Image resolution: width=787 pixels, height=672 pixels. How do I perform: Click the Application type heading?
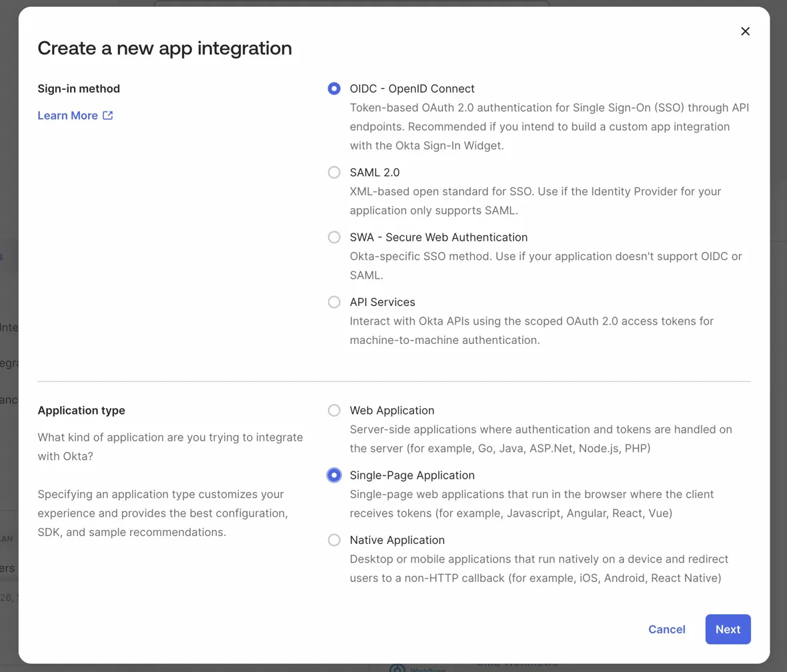[x=81, y=411]
